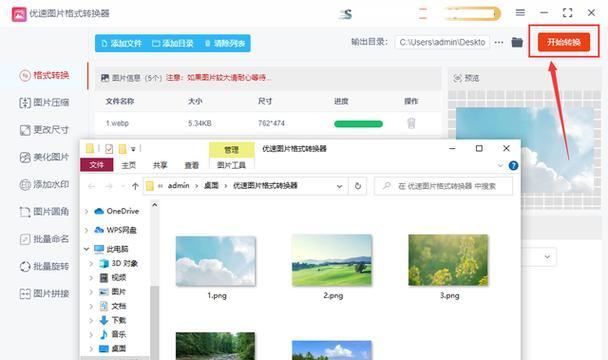Click the converter's fullscreen icon

(x=567, y=13)
